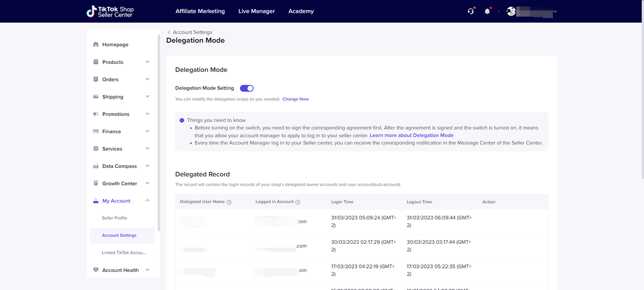
Task: Open Affiliate Marketing in top navigation
Action: (200, 11)
